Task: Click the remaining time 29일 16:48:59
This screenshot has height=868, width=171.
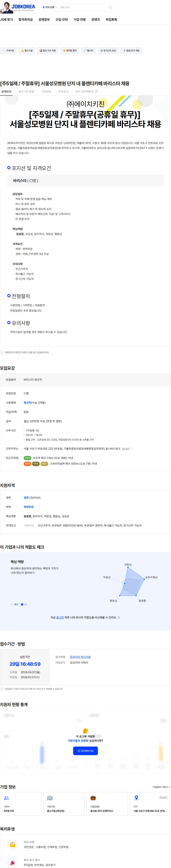Action: coord(25,664)
